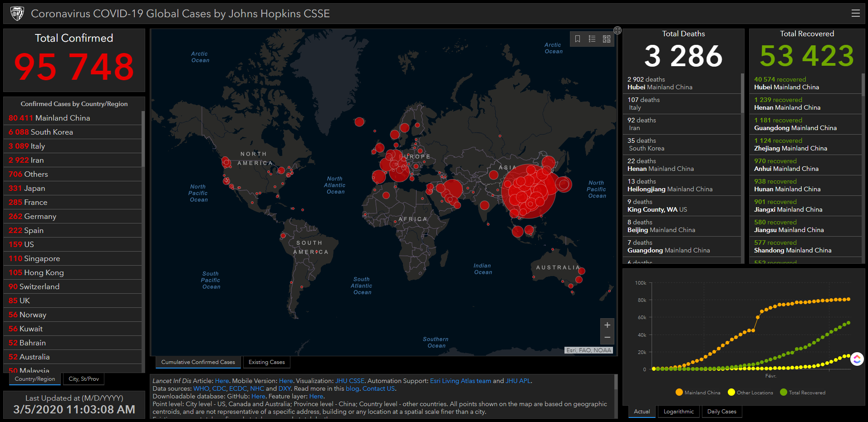
Task: Show the map legend icon
Action: (x=592, y=39)
